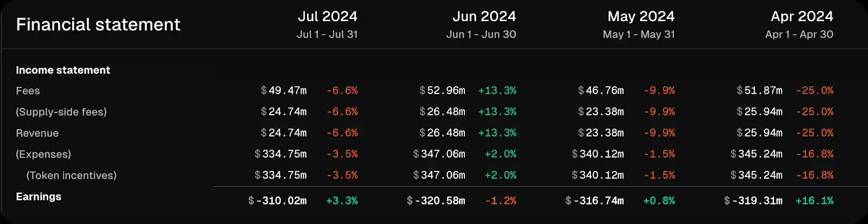
Task: Open the Revenue row label
Action: pos(37,133)
